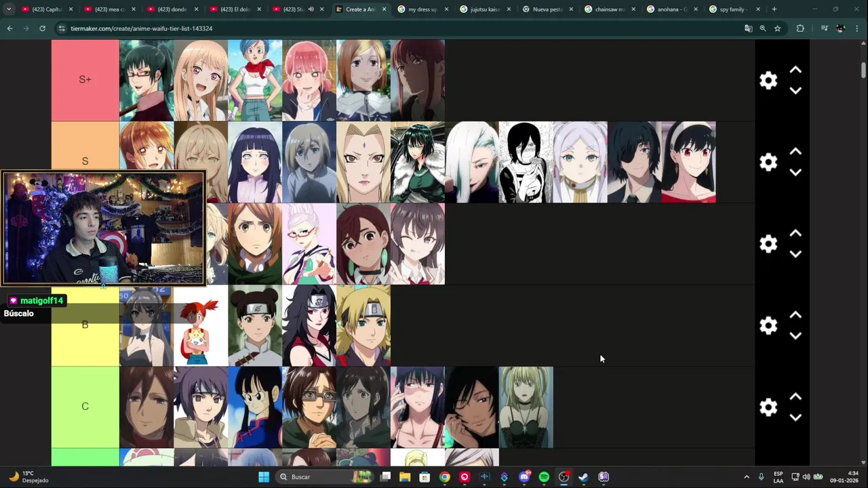Screen dimensions: 868x488
Task: Open settings gear for the B tier
Action: pos(768,325)
